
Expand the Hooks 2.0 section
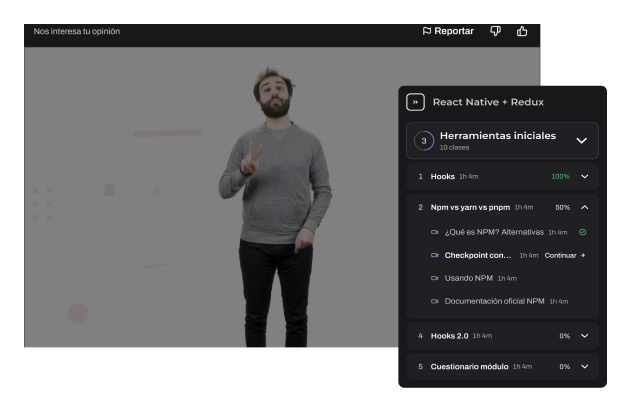point(585,336)
